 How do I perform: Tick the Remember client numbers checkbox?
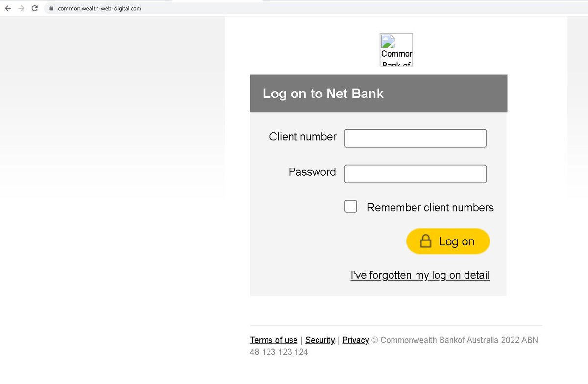(x=351, y=206)
